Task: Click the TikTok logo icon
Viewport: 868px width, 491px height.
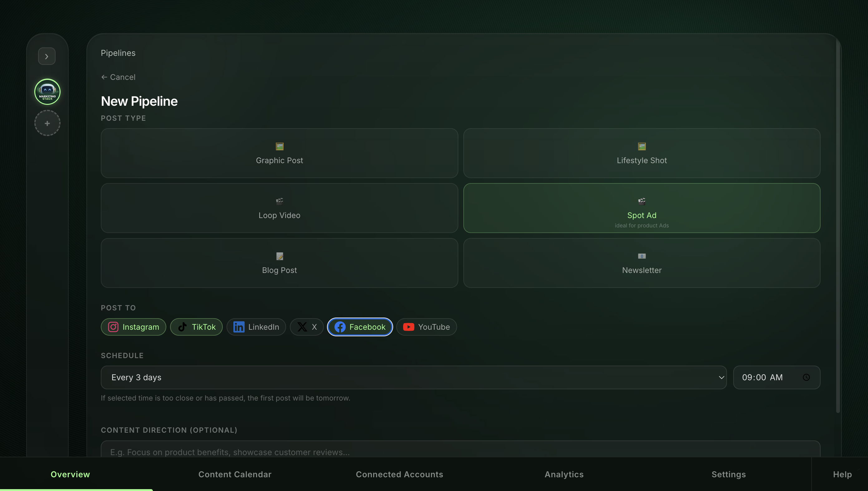Action: [x=183, y=327]
